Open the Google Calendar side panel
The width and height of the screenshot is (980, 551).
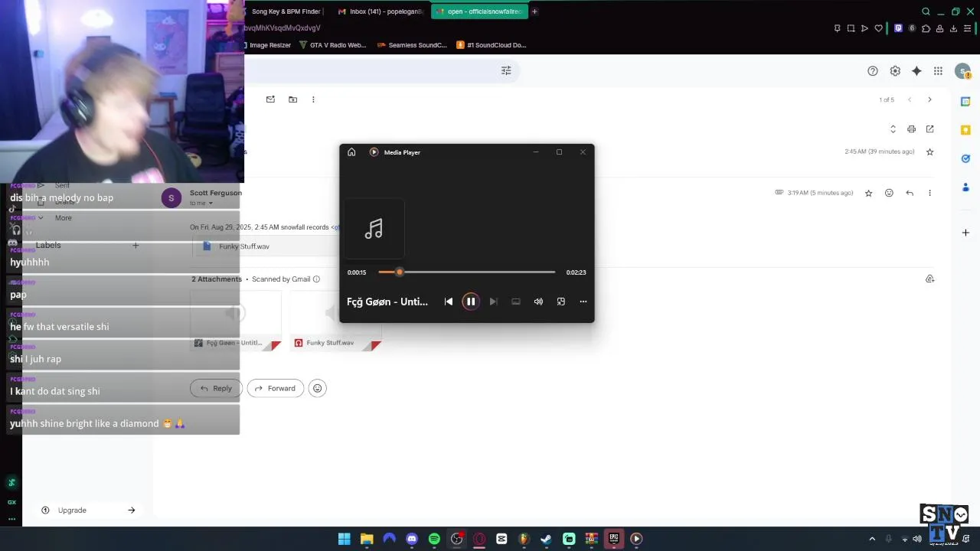(x=965, y=101)
